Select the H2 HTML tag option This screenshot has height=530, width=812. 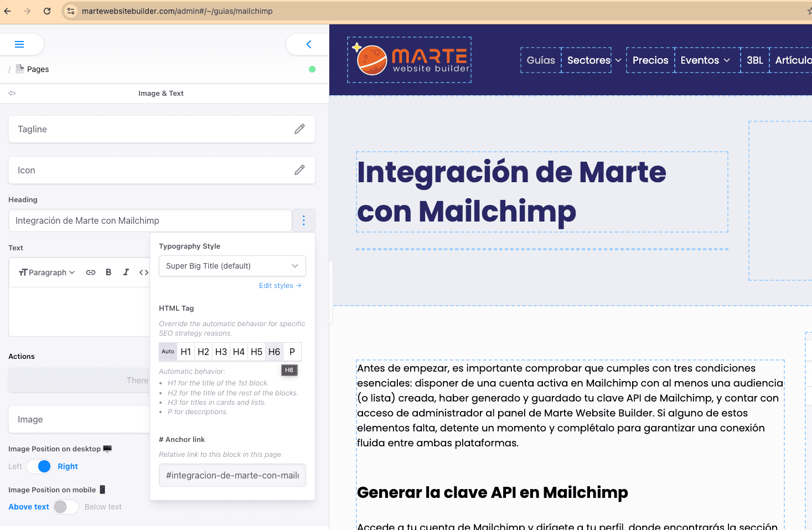(x=203, y=352)
